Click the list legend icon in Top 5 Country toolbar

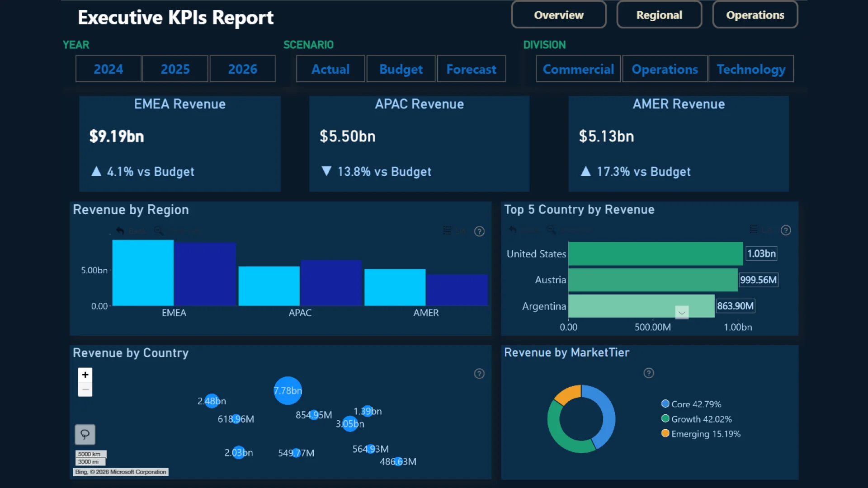click(754, 230)
